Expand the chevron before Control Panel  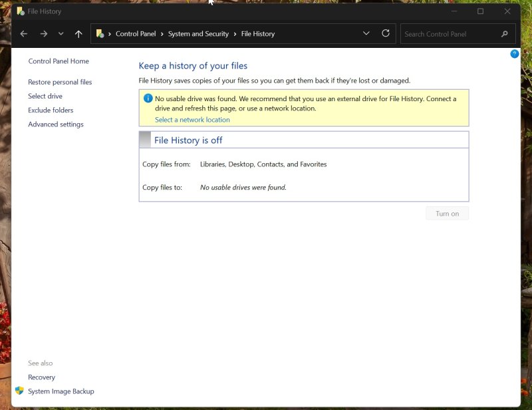110,34
